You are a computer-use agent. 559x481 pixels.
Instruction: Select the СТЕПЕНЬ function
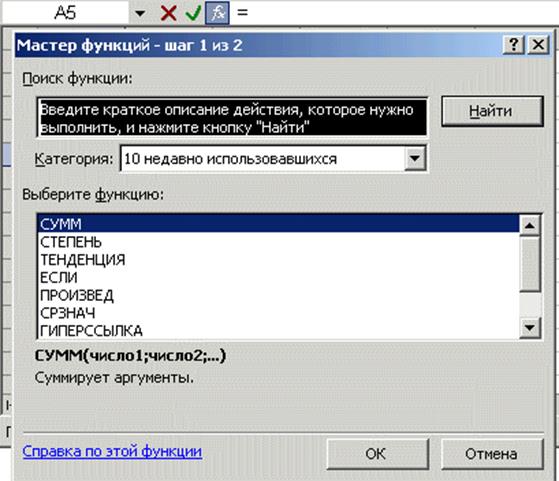(x=278, y=242)
